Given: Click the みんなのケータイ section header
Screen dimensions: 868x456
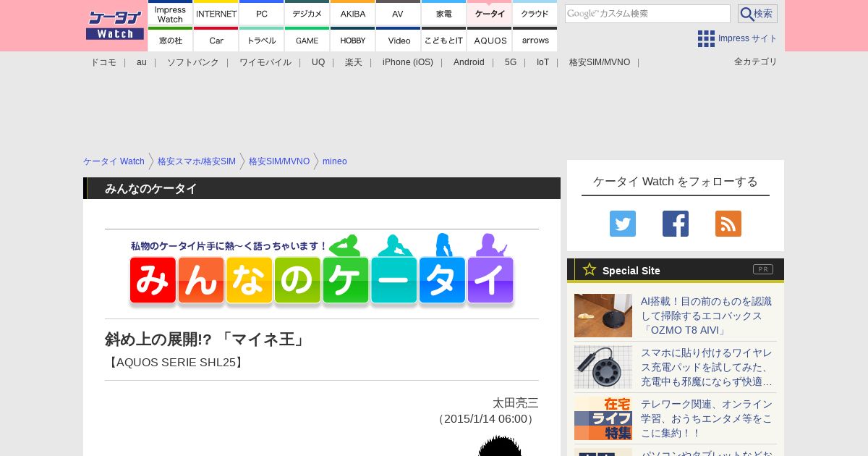Looking at the screenshot, I should coord(322,188).
